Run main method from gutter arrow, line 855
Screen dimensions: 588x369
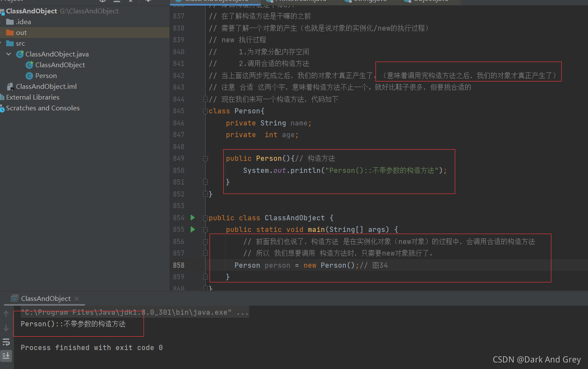click(193, 229)
